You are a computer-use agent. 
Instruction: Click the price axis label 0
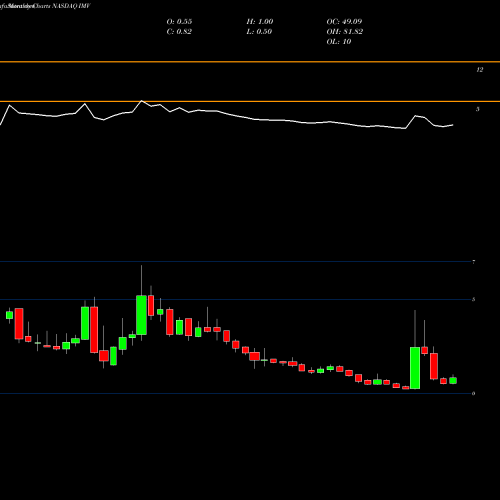tap(474, 393)
